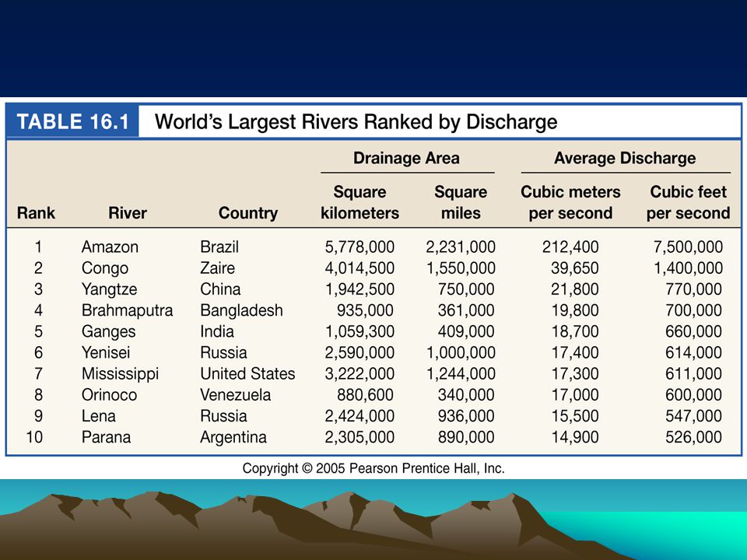Click the 'Country' column header
Image resolution: width=747 pixels, height=560 pixels.
[248, 213]
